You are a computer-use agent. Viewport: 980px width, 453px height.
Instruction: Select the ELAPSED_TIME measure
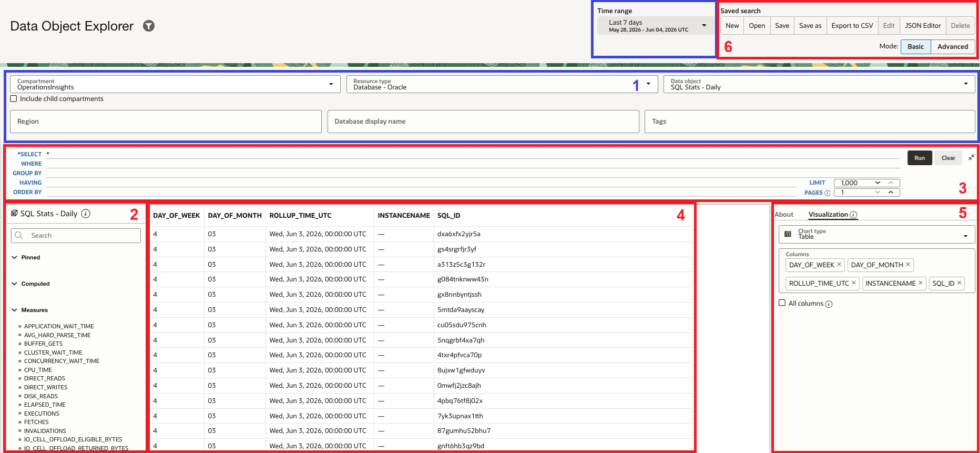tap(45, 405)
